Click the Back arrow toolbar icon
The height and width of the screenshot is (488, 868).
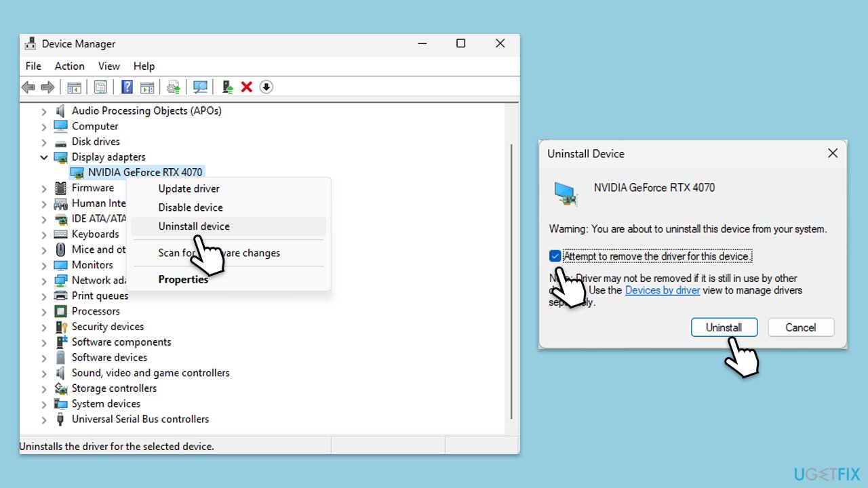tap(28, 87)
